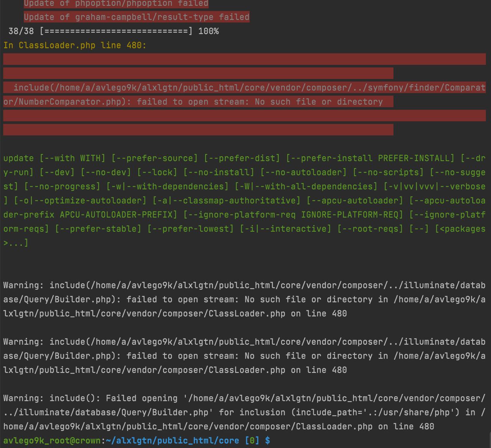This screenshot has height=448, width=491.
Task: Select the [--prefer-source] option
Action: tap(155, 158)
